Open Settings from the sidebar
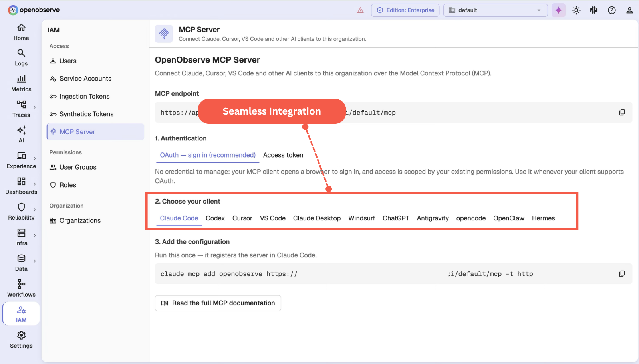Viewport: 639px width, 364px height. tap(21, 340)
